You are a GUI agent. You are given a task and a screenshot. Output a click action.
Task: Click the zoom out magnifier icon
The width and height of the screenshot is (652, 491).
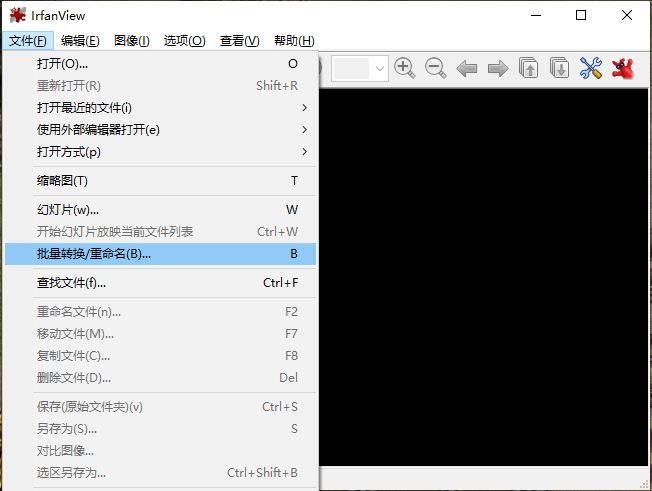435,68
